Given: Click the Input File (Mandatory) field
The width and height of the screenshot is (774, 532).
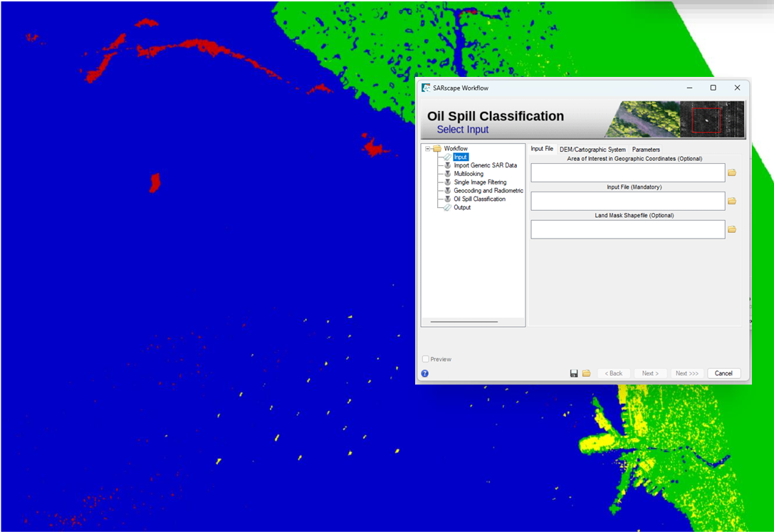Looking at the screenshot, I should [628, 202].
